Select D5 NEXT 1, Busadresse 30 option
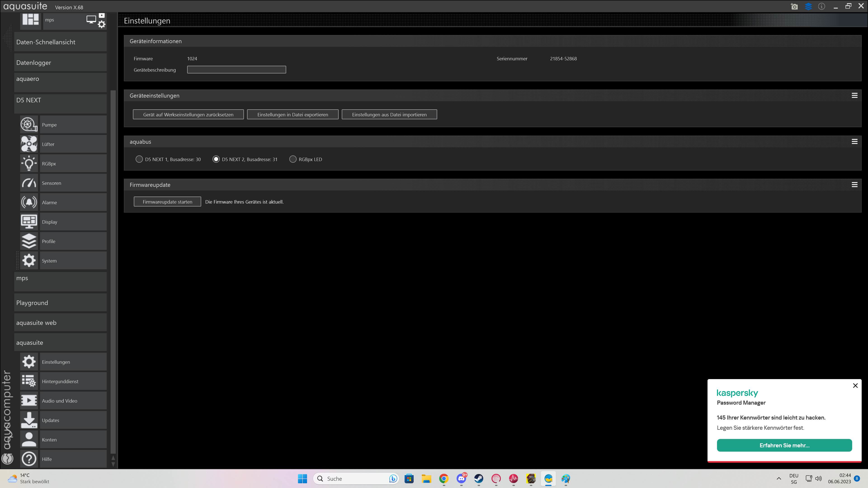This screenshot has height=488, width=868. [x=139, y=159]
